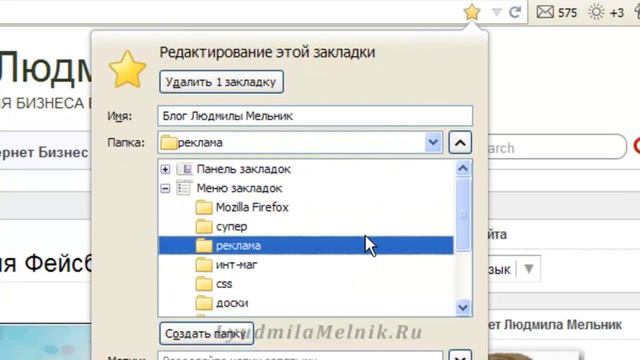
Task: Click the Создать папку button
Action: click(x=206, y=334)
